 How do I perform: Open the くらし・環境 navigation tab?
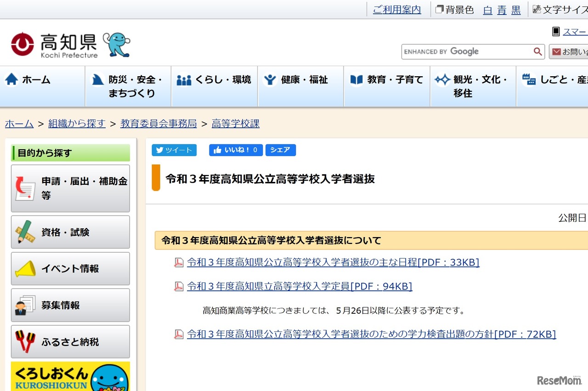(x=215, y=86)
